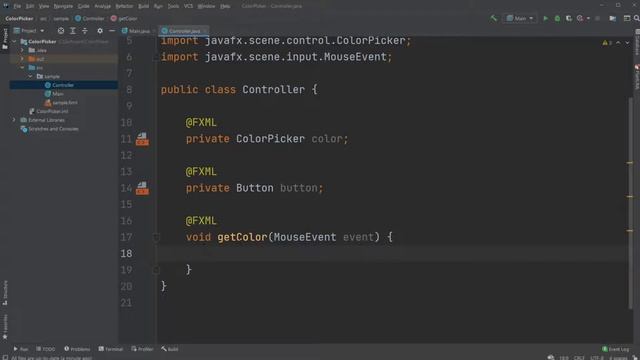Open the Event Log
Image resolution: width=640 pixels, height=360 pixels.
pos(616,349)
